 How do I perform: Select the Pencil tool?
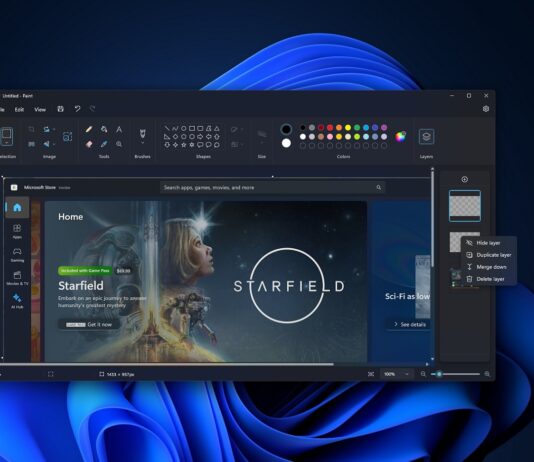coord(89,129)
